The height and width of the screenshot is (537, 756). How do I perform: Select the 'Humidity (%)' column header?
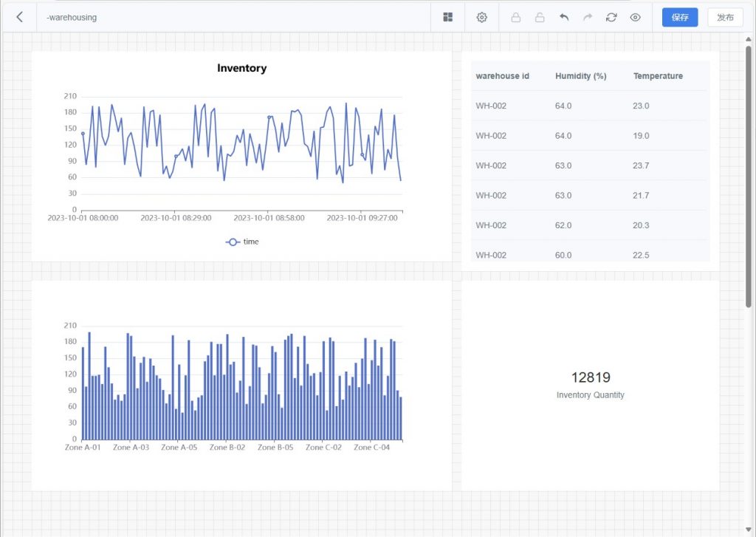point(580,76)
